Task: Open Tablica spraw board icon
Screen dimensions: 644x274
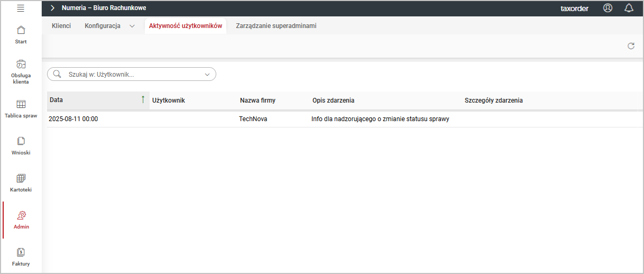Action: coord(21,104)
